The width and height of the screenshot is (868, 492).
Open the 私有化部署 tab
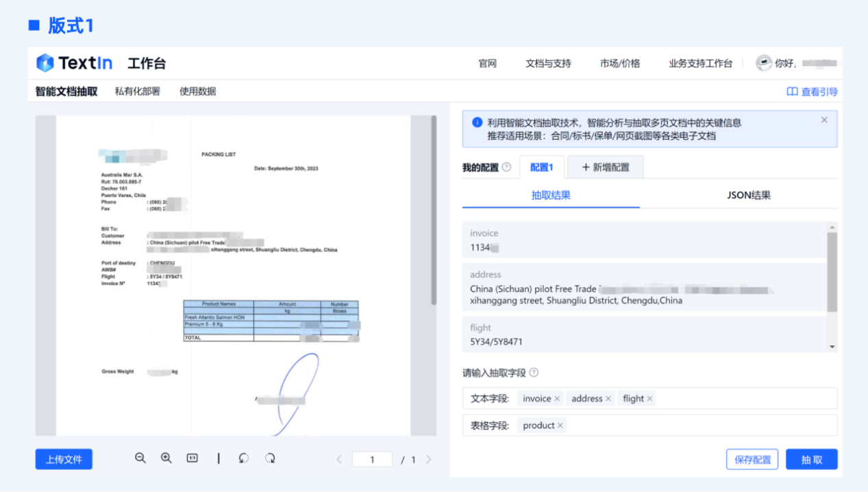137,91
